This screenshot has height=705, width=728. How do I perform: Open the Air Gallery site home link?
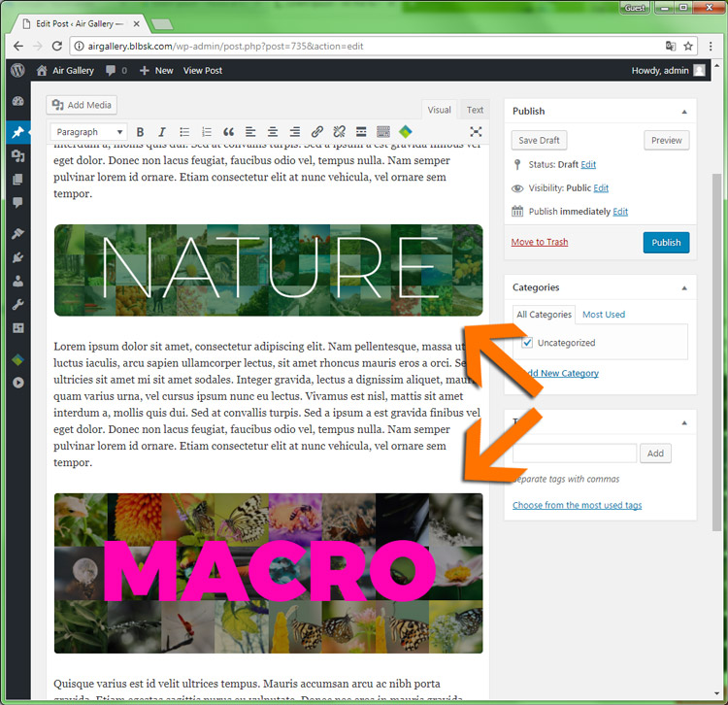click(65, 71)
